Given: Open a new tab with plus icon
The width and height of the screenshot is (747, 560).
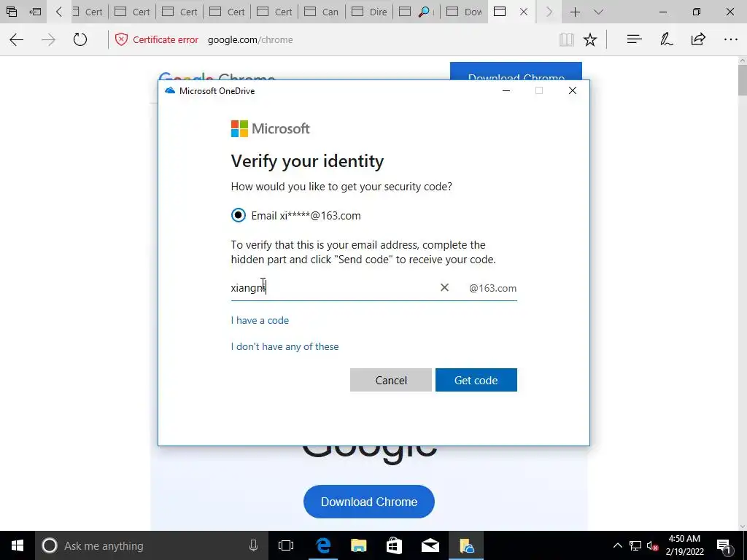Looking at the screenshot, I should (x=575, y=12).
